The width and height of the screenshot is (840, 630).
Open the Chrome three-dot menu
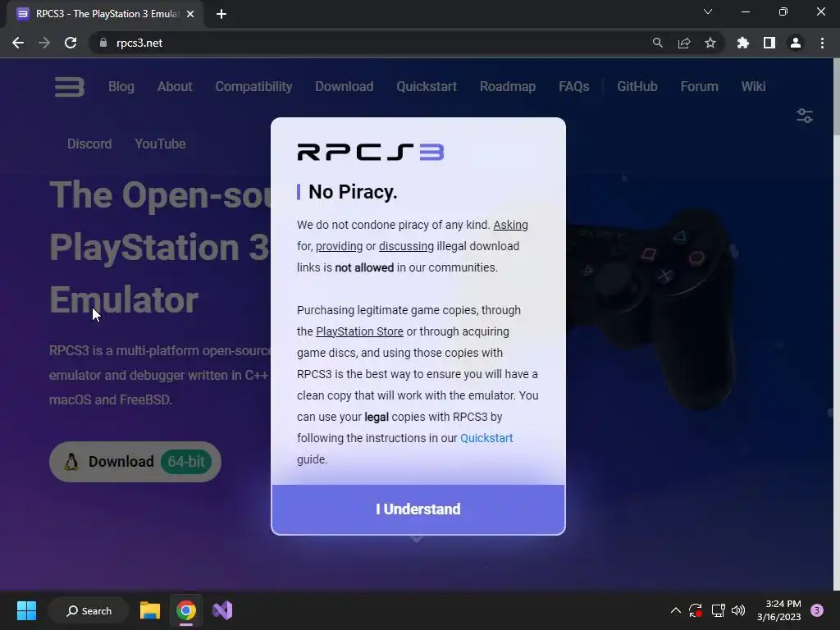tap(822, 43)
